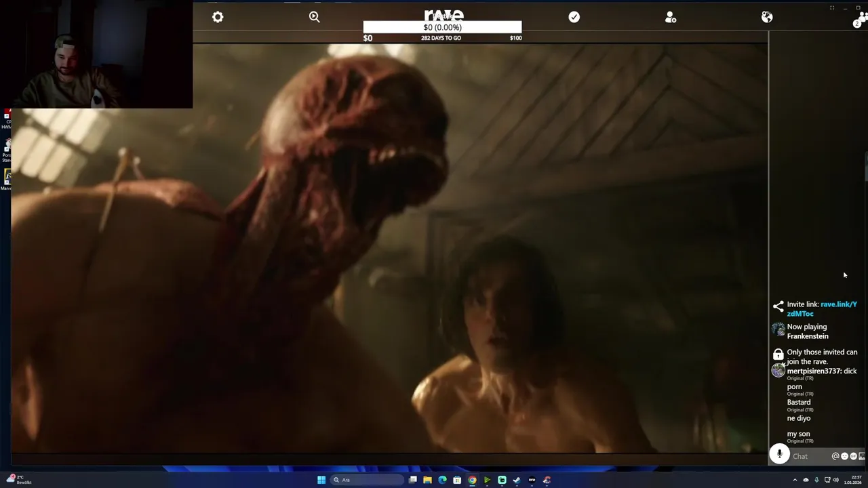Open the GIF picker in chat
The height and width of the screenshot is (488, 868).
(x=853, y=456)
